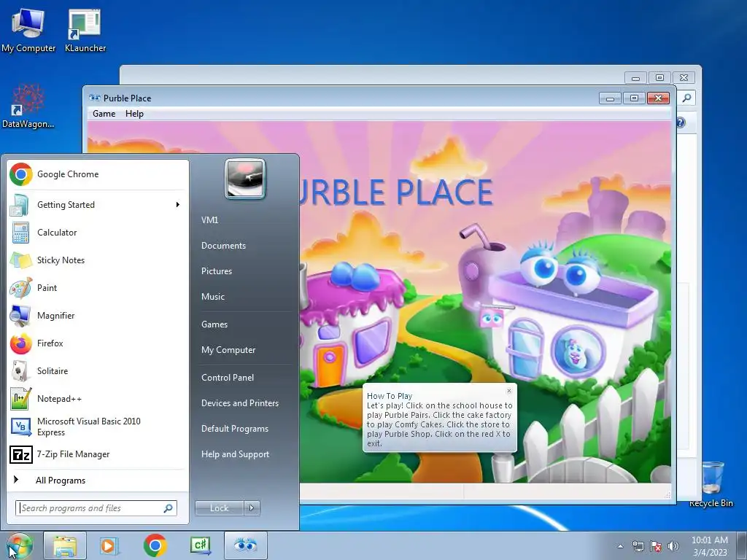Select the Recycle Bin desktop icon
This screenshot has height=560, width=747.
coord(711,484)
